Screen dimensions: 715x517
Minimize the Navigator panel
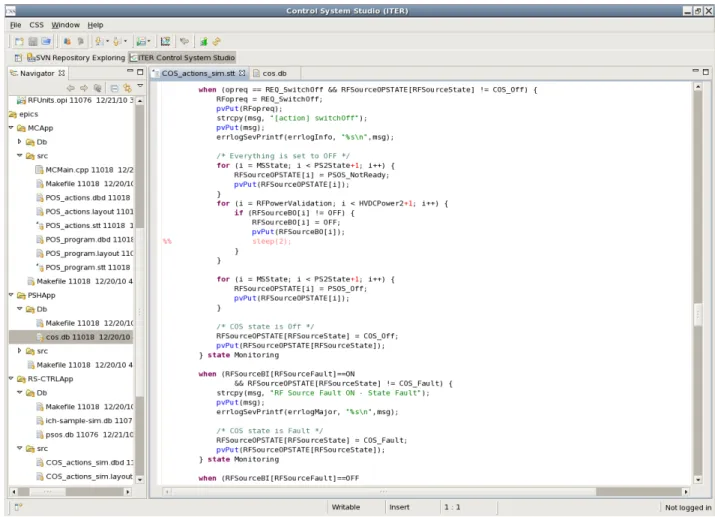pyautogui.click(x=130, y=71)
